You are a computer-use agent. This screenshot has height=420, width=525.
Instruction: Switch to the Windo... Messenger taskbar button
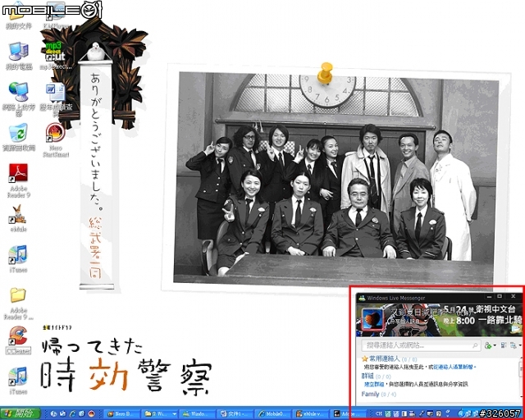[x=195, y=414]
